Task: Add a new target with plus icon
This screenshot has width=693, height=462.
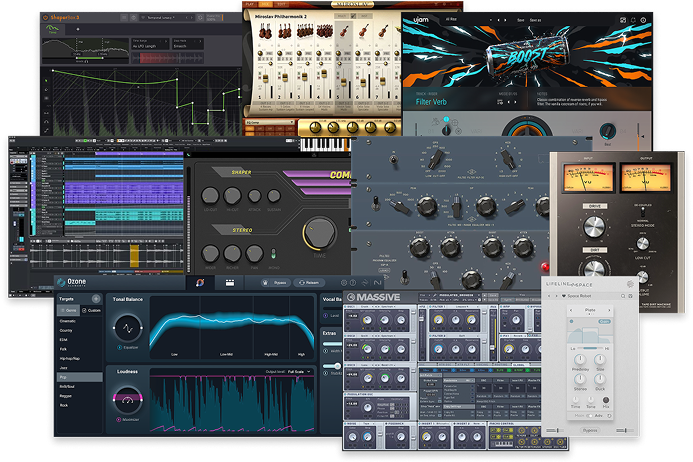Action: tap(96, 299)
